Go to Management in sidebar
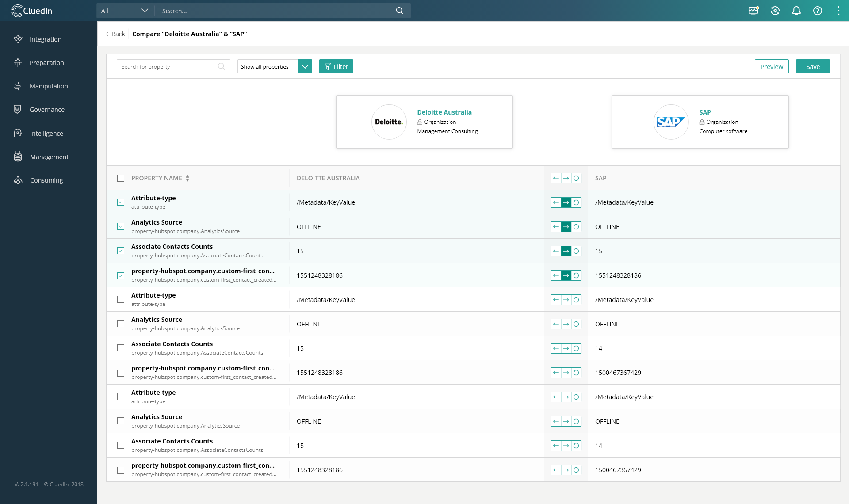Viewport: 849px width, 504px height. [x=49, y=157]
